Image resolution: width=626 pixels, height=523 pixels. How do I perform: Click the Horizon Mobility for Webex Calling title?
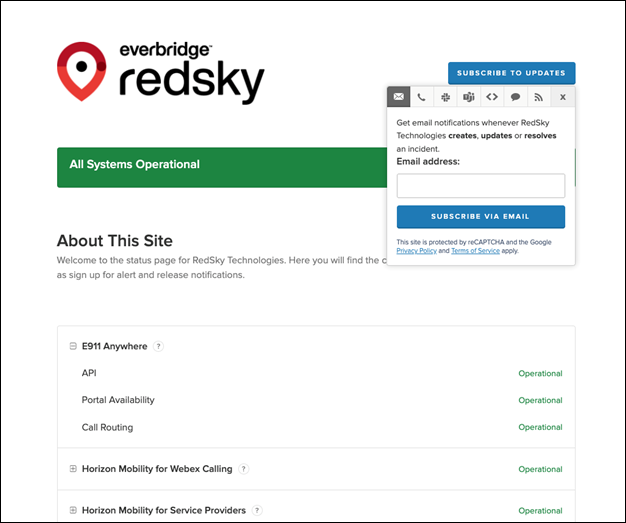coord(157,469)
